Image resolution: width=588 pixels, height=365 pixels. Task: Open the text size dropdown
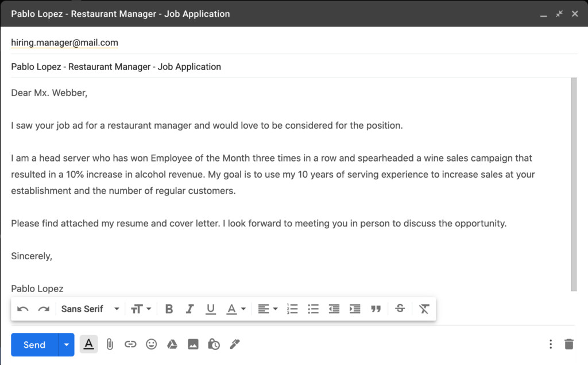point(141,309)
